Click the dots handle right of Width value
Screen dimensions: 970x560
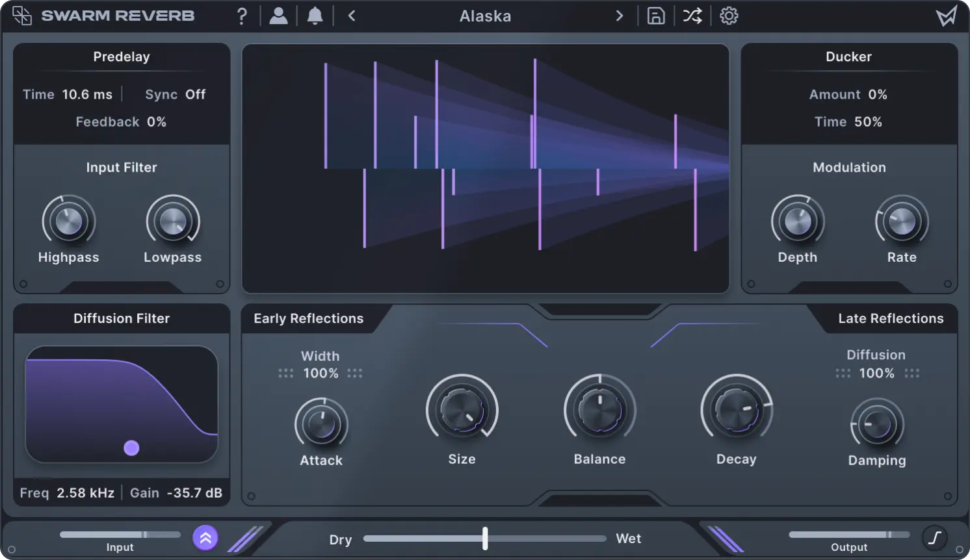tap(354, 373)
